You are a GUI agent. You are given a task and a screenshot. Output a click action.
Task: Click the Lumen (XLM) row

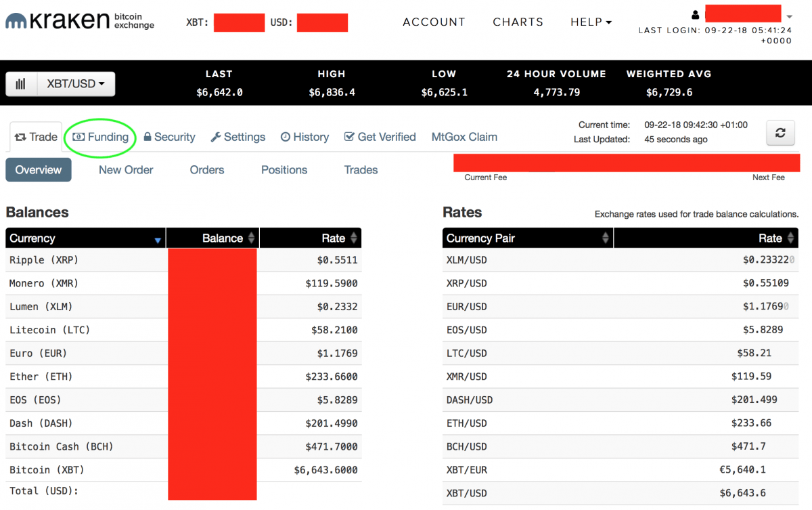pos(183,307)
